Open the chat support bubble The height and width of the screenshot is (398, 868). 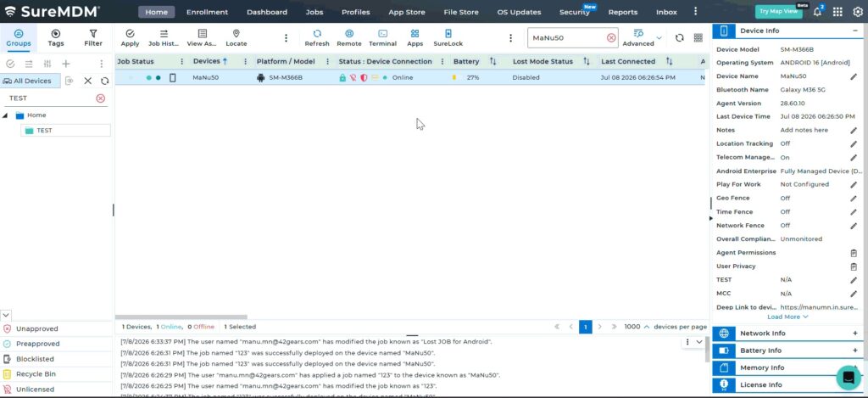click(x=848, y=378)
